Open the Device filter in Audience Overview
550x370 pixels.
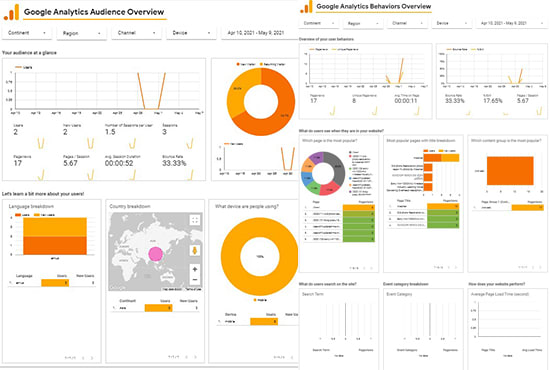click(191, 33)
